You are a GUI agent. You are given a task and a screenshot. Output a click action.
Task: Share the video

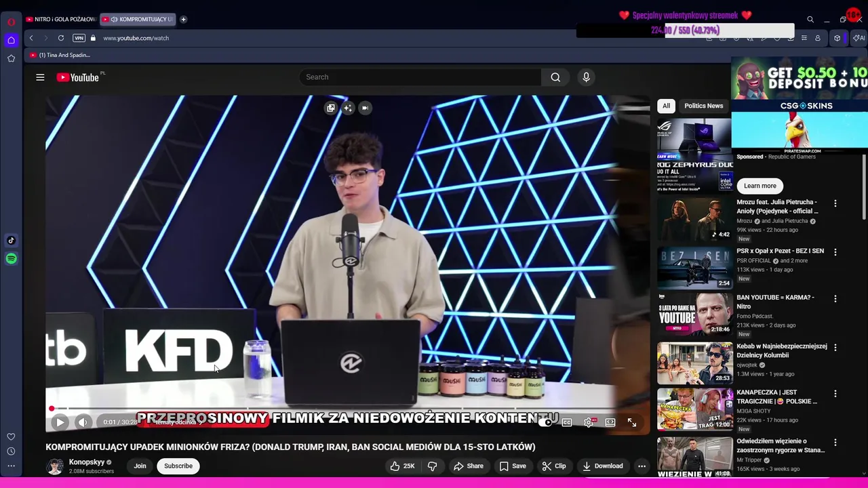(469, 466)
